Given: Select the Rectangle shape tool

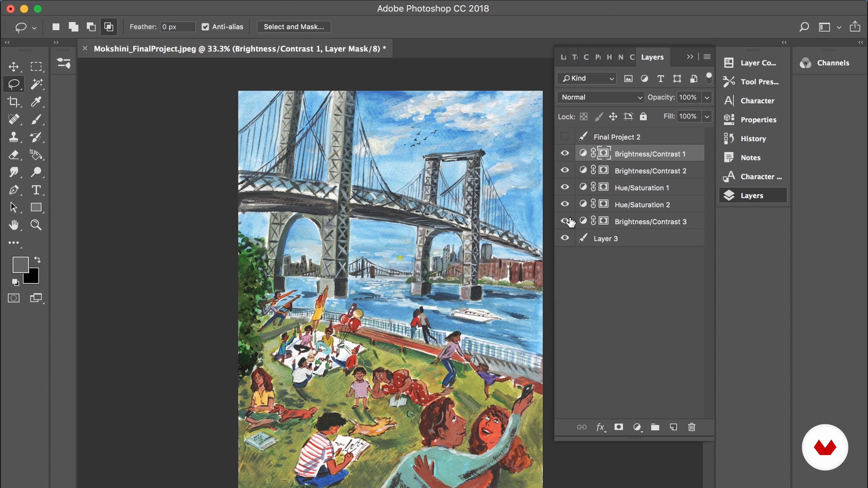Looking at the screenshot, I should point(36,207).
